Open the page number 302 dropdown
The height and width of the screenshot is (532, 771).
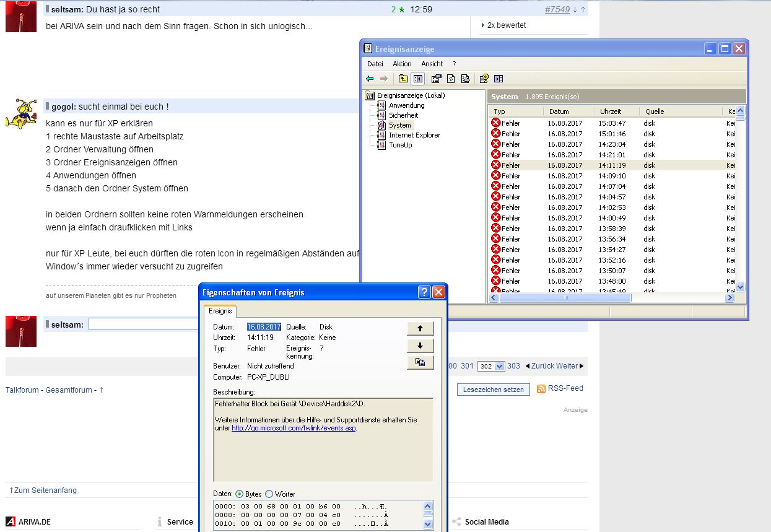(x=492, y=367)
